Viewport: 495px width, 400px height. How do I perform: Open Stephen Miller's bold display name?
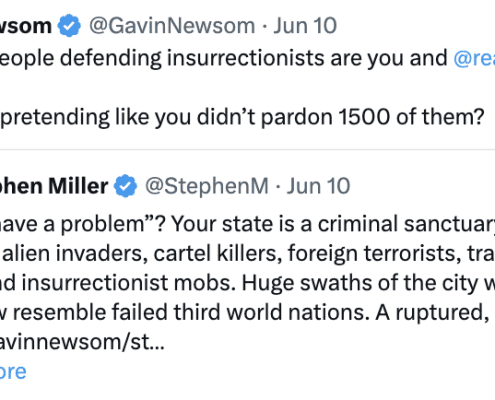(54, 186)
